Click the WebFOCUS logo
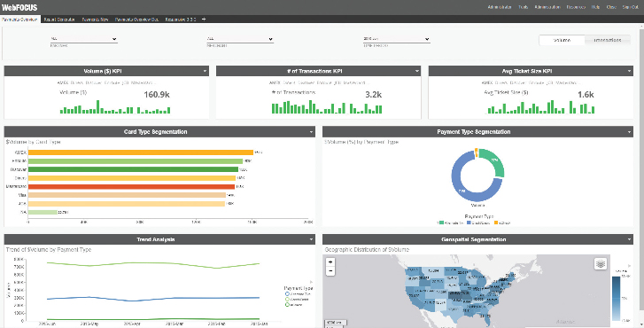 click(19, 7)
